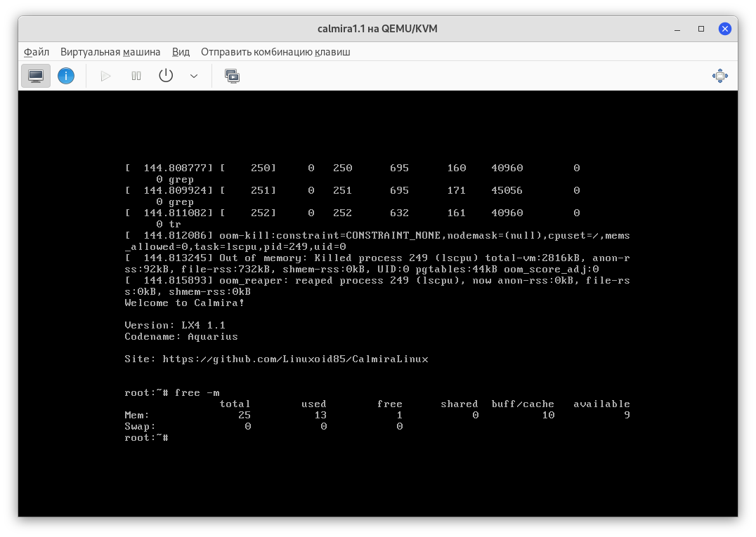Maximize the calmira1.1 window
Image resolution: width=756 pixels, height=537 pixels.
701,29
